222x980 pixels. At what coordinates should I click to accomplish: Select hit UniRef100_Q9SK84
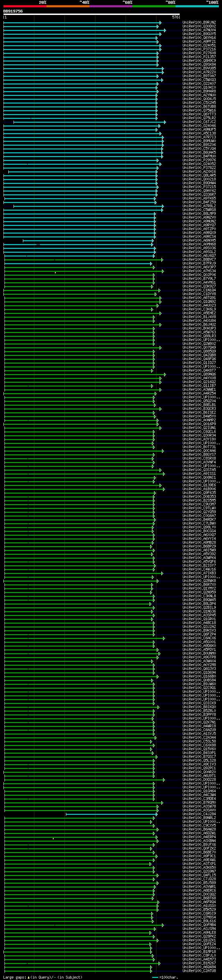click(x=199, y=64)
